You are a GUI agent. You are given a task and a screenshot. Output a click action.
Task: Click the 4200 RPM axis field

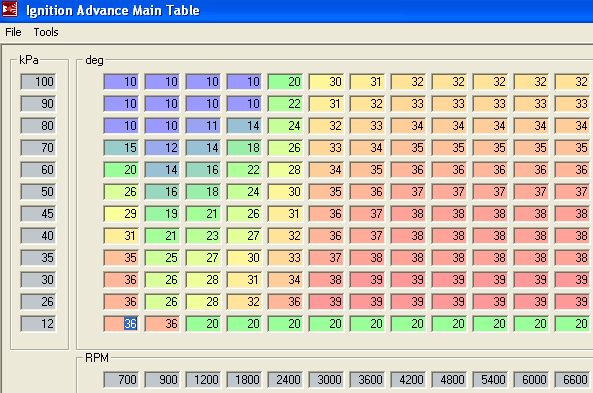point(408,380)
